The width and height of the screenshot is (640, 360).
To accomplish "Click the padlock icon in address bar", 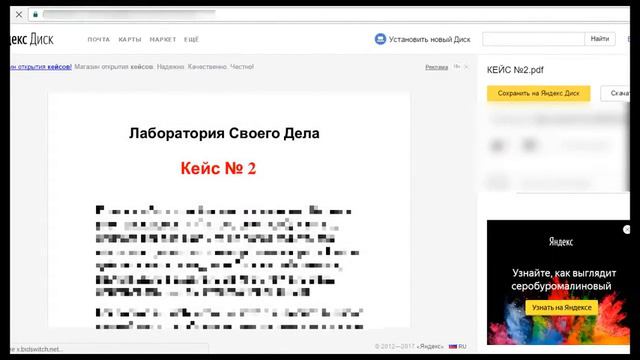I will point(36,15).
